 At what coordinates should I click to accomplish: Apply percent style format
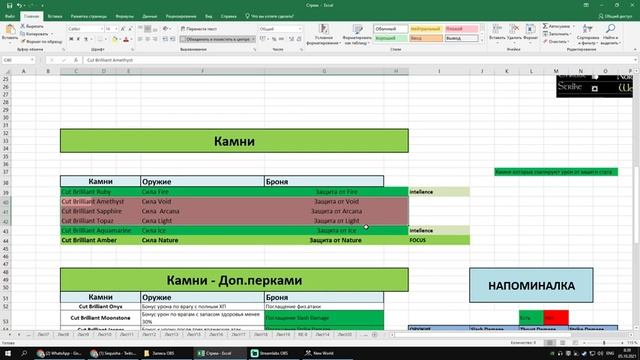274,39
